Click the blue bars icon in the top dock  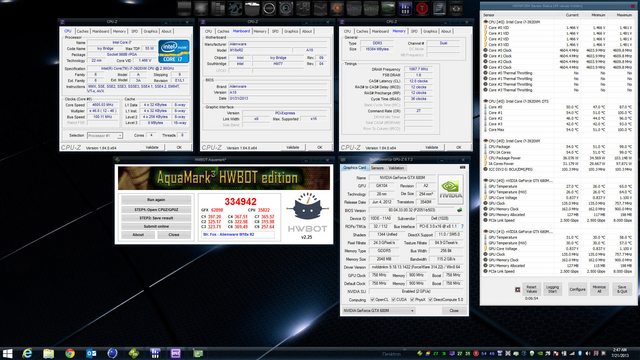(x=405, y=8)
